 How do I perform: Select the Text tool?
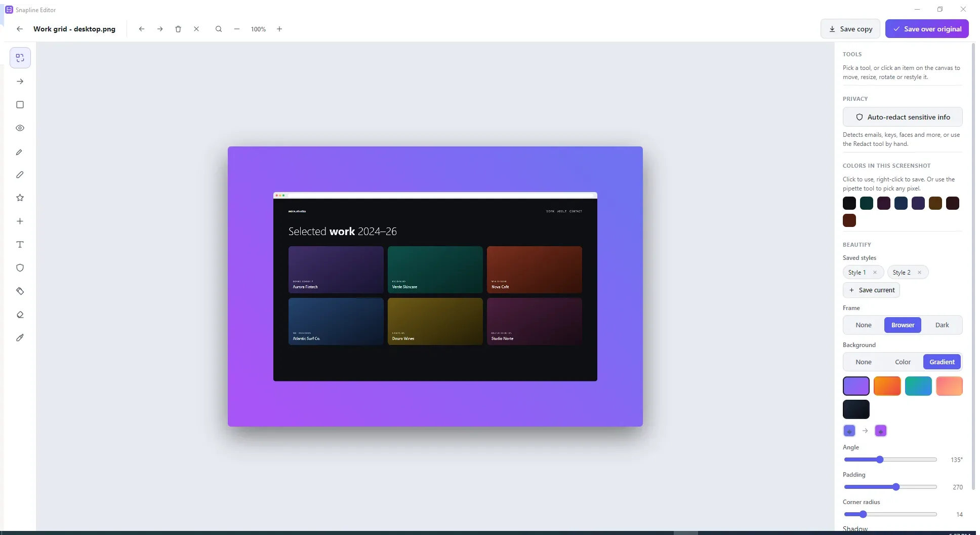[x=20, y=244]
